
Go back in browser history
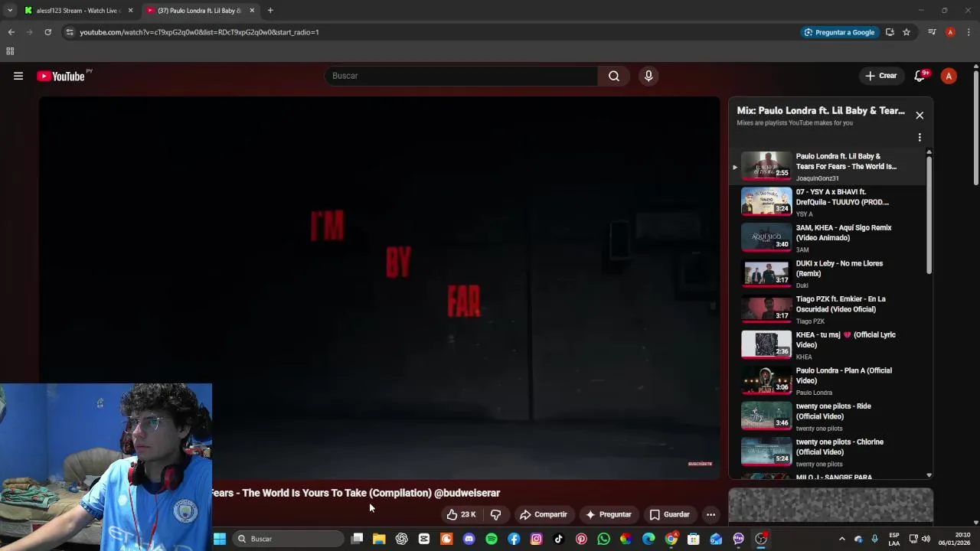pos(11,32)
